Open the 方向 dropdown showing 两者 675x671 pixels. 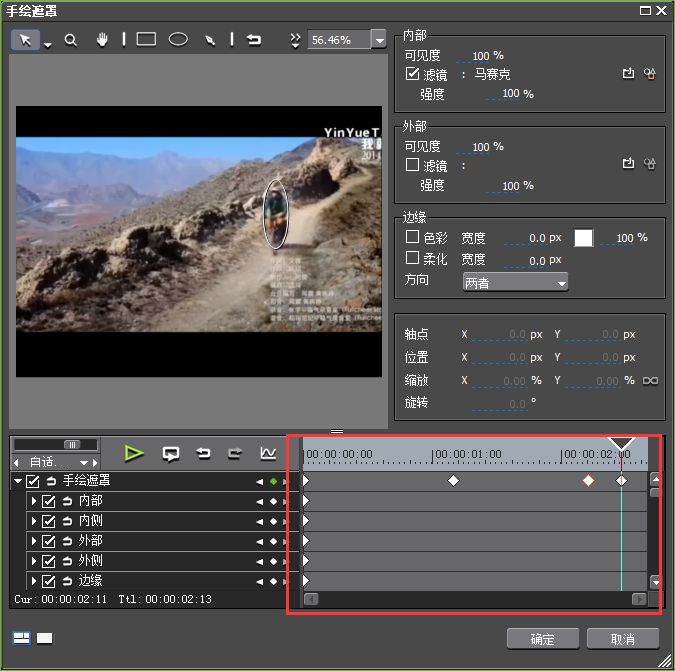tap(515, 283)
